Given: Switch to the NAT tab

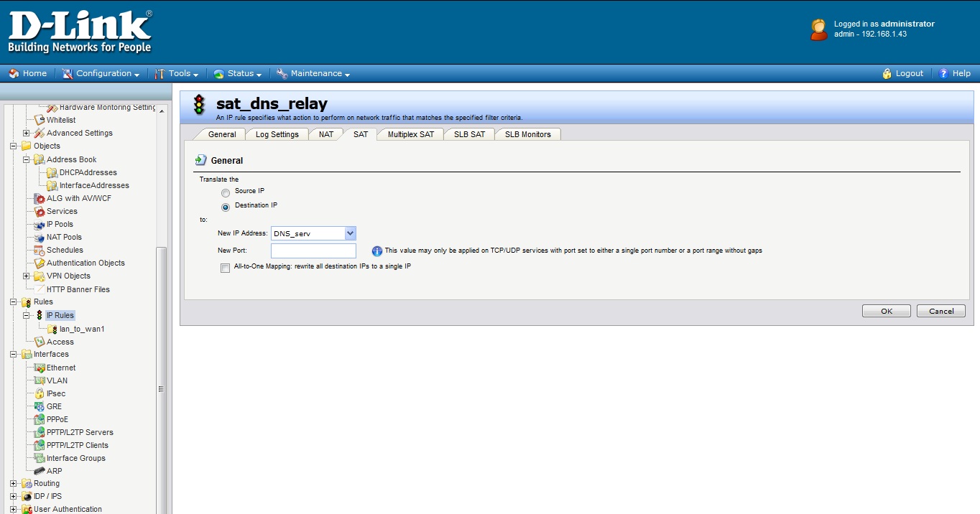Looking at the screenshot, I should (x=326, y=134).
